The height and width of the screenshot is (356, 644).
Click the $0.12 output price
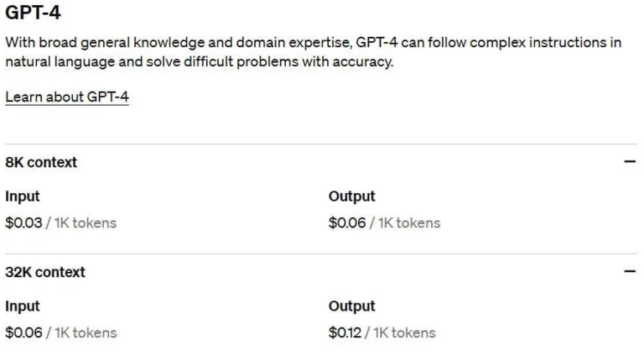(345, 332)
